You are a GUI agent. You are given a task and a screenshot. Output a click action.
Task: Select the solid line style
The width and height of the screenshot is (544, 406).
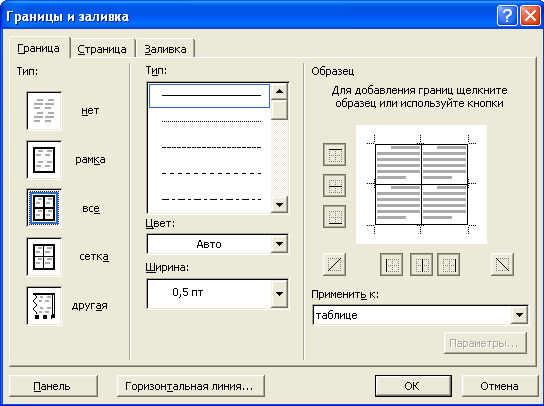point(210,95)
